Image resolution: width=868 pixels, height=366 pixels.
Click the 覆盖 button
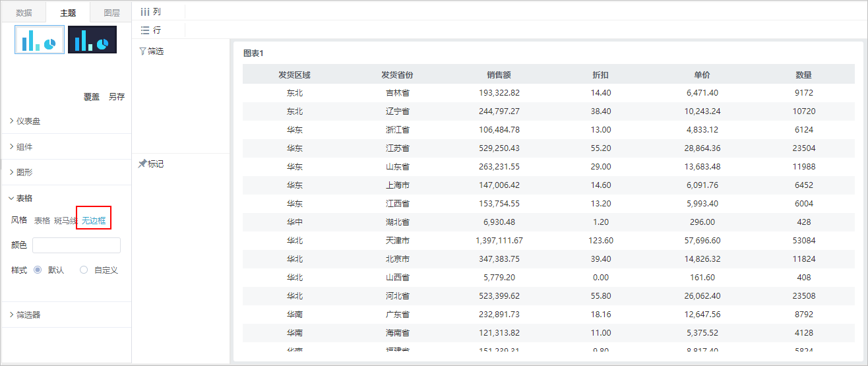click(92, 97)
